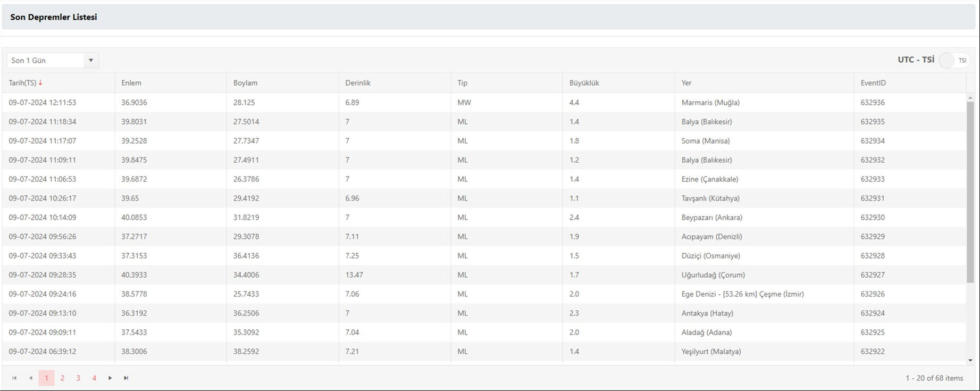Open page 3 of the results

[78, 378]
